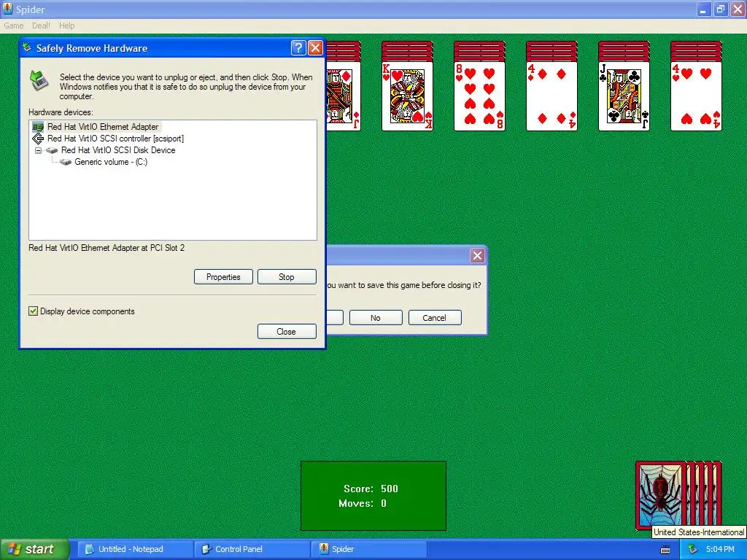Click the Score and Moves box
The image size is (747, 560).
tap(373, 496)
